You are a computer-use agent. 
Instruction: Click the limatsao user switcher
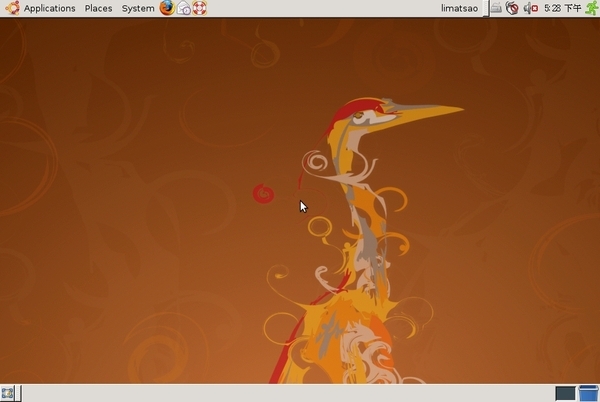(x=459, y=8)
